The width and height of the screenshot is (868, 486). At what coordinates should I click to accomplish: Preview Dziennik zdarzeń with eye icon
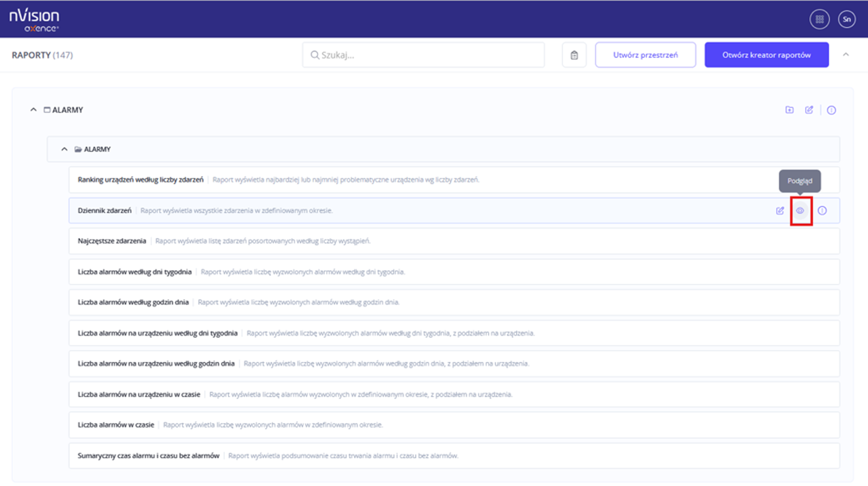click(800, 211)
